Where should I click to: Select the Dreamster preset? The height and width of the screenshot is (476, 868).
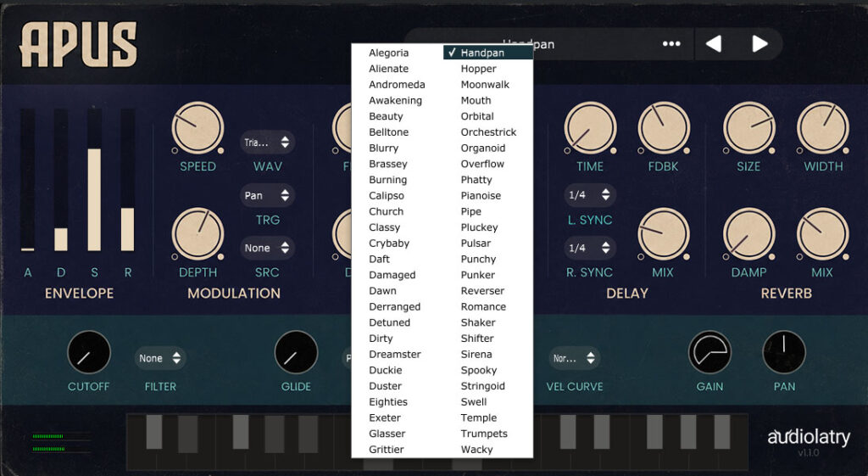pyautogui.click(x=395, y=354)
